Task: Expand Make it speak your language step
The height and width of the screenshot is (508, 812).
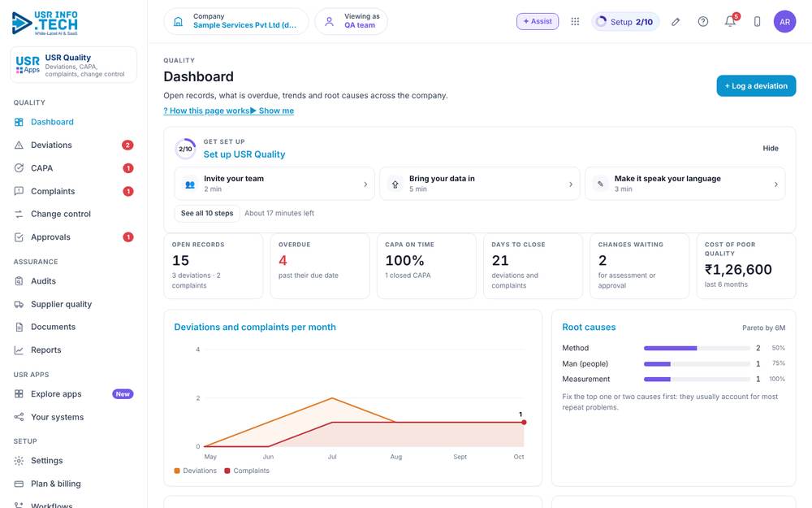Action: coord(685,184)
